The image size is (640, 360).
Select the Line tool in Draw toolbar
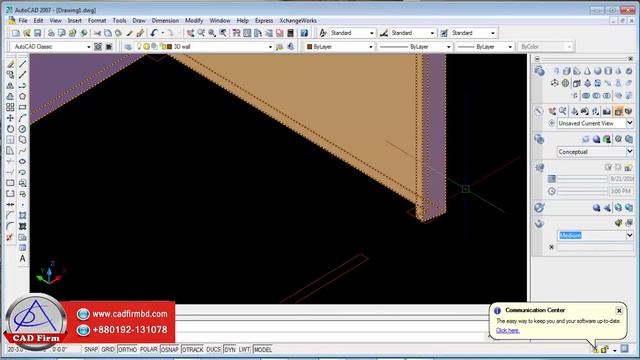pos(22,64)
